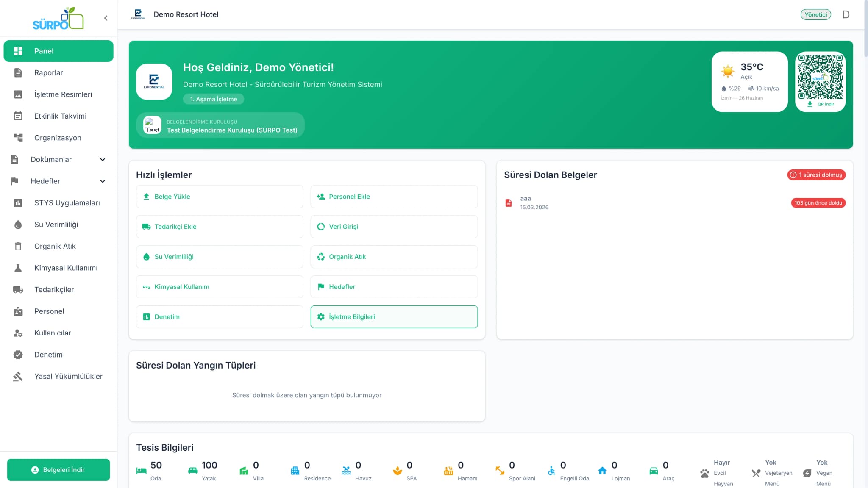Click the Araç car icon

tap(654, 471)
